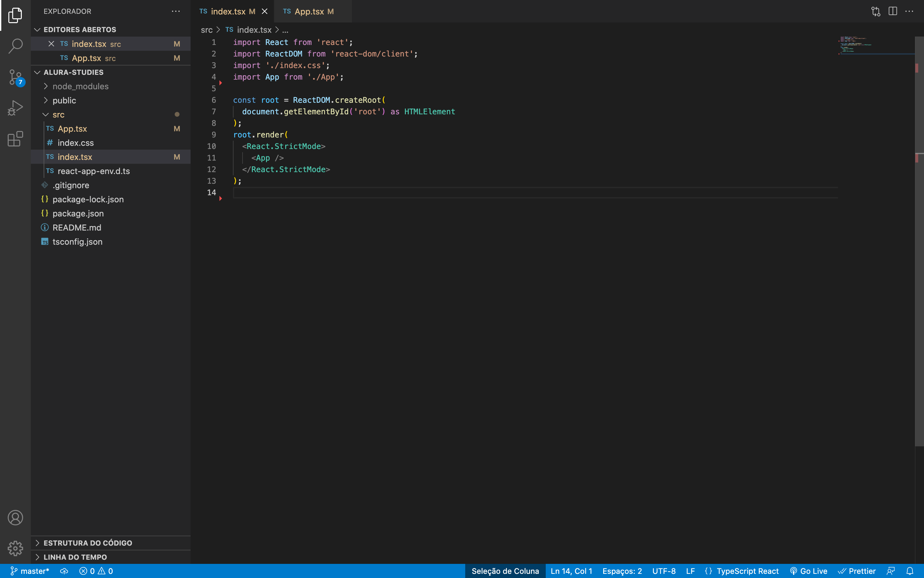924x578 pixels.
Task: Click the Go Live server button
Action: tap(809, 571)
